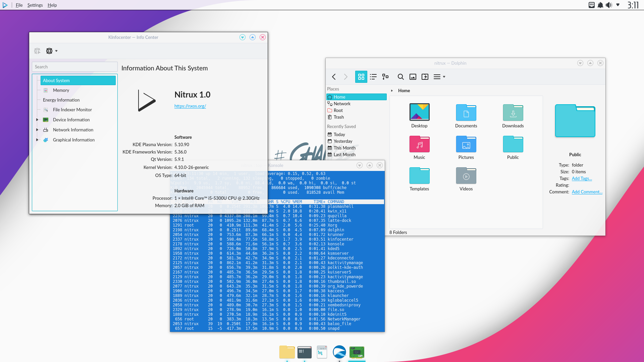Open the nxos.org link in Info Center
The image size is (644, 362).
click(x=190, y=106)
